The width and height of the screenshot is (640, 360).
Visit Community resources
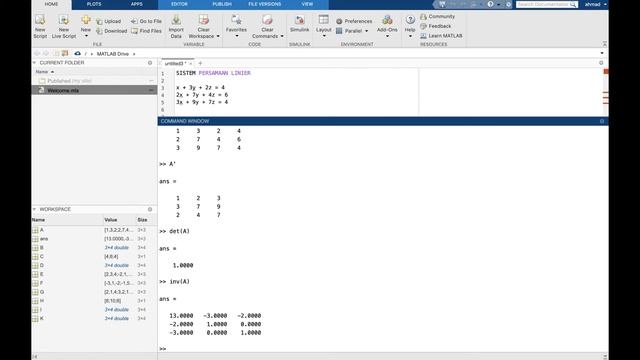click(x=438, y=17)
